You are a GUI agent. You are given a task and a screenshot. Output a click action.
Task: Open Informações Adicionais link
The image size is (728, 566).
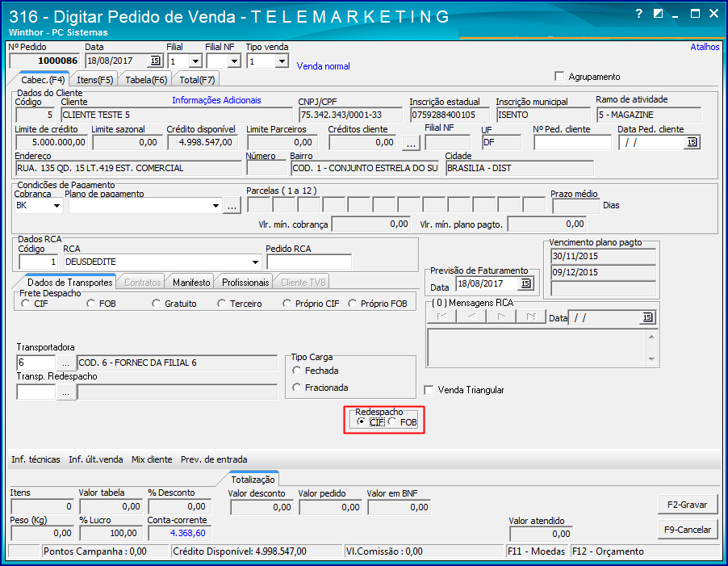tap(216, 100)
